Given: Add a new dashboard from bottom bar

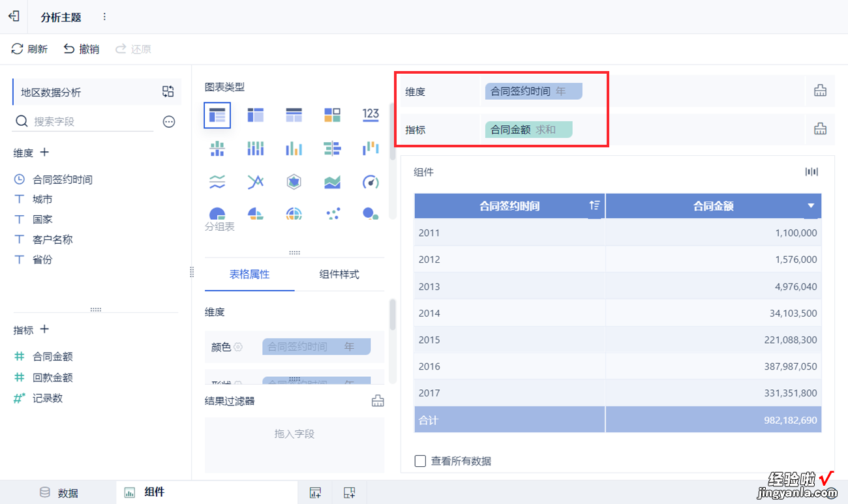Looking at the screenshot, I should [350, 493].
